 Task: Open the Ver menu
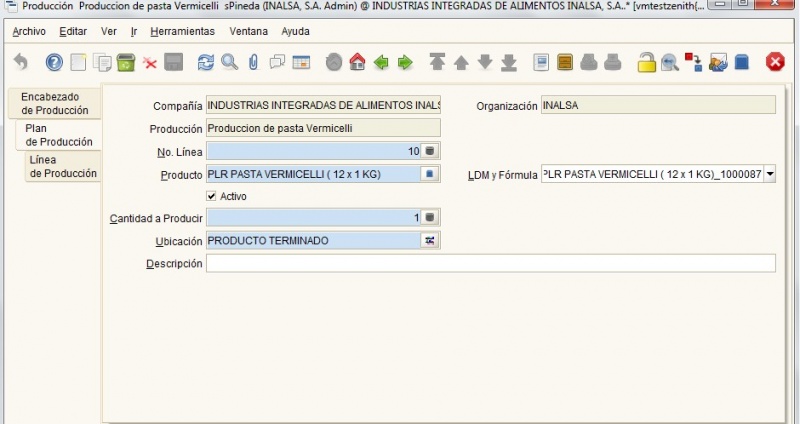tap(109, 32)
